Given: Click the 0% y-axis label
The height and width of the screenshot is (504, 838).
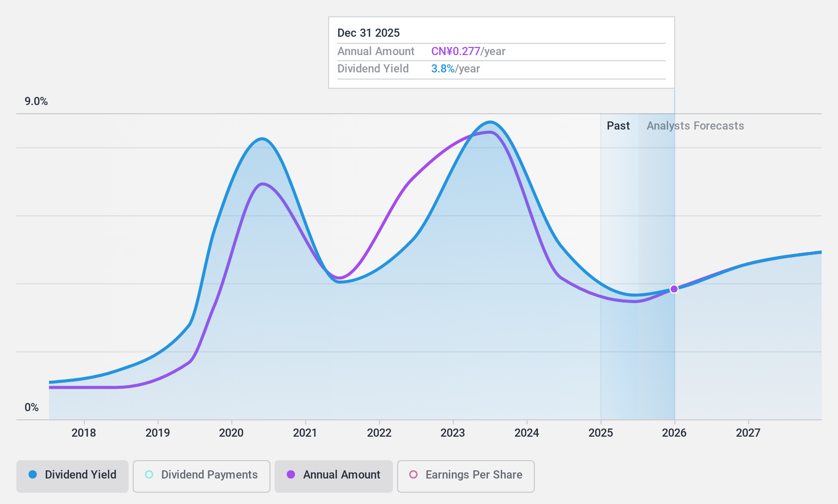Looking at the screenshot, I should click(32, 408).
